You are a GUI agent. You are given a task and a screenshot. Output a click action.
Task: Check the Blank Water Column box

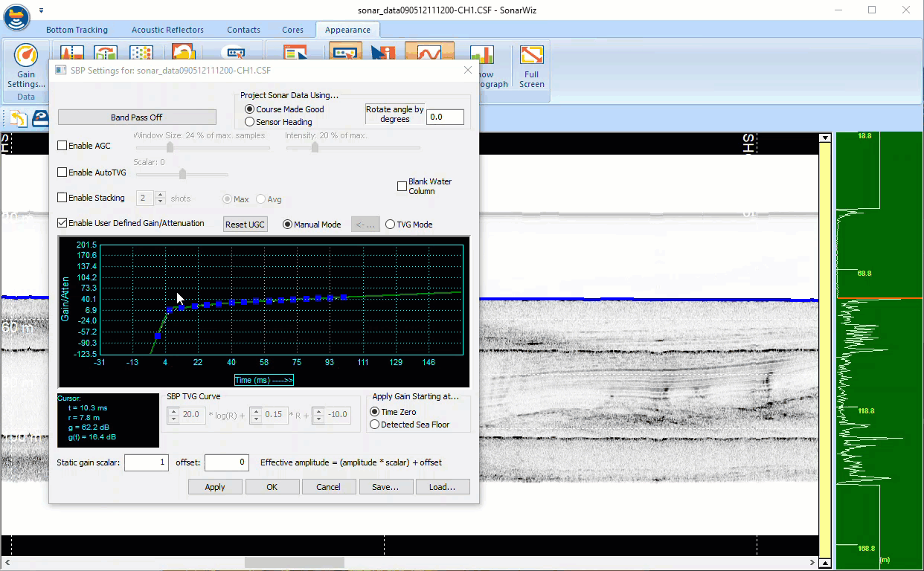[402, 186]
